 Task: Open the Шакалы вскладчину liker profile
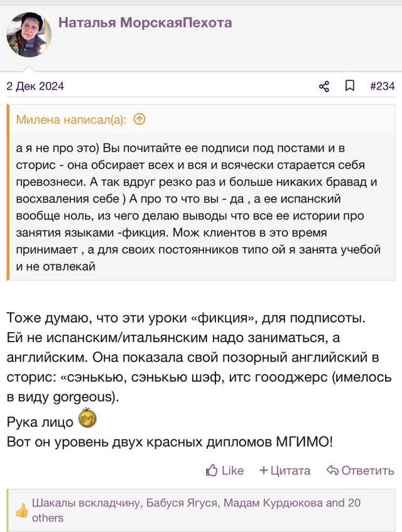pyautogui.click(x=85, y=503)
